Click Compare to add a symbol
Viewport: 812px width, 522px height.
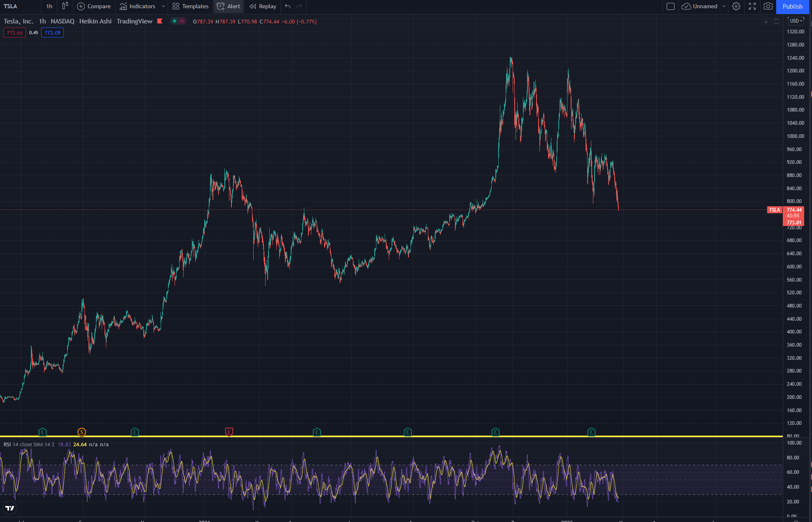pyautogui.click(x=94, y=6)
